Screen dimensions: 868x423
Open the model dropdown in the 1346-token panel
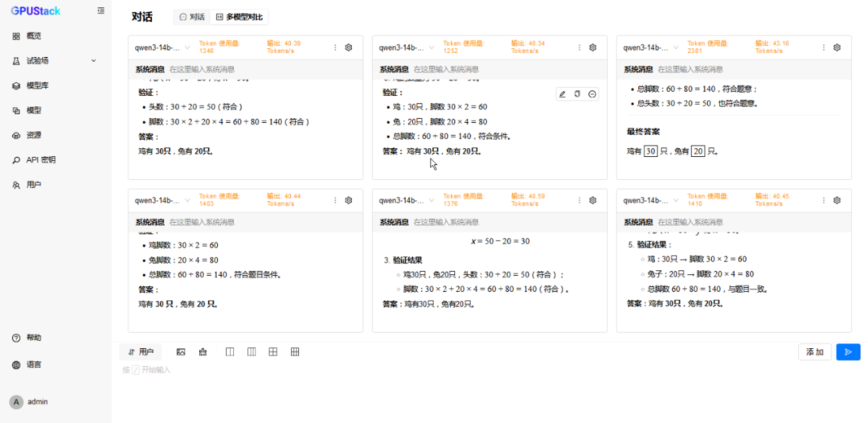162,47
